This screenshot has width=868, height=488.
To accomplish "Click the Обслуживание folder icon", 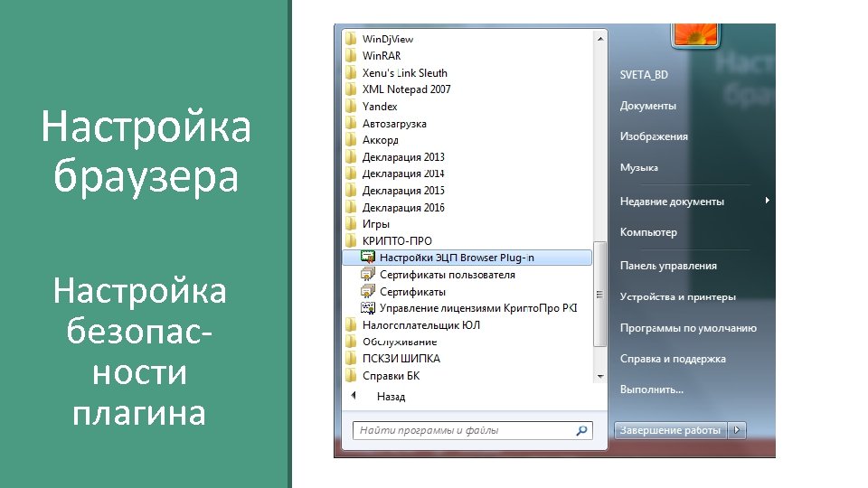I will coord(351,342).
